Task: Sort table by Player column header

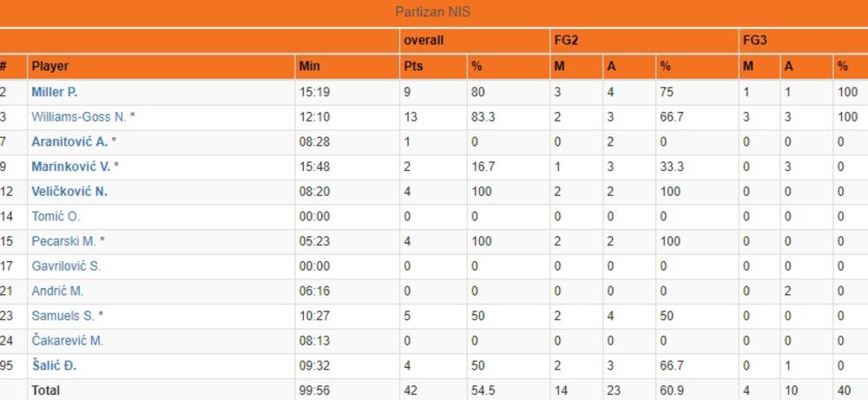Action: 50,66
